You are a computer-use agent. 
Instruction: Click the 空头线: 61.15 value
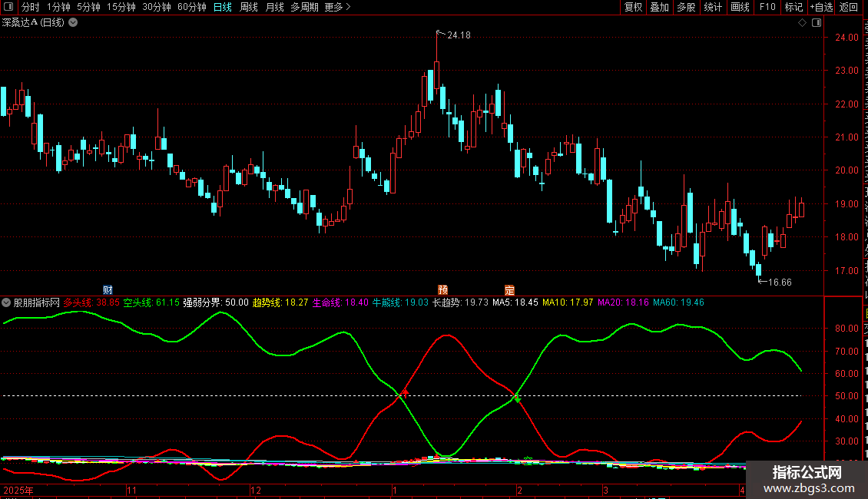(151, 302)
